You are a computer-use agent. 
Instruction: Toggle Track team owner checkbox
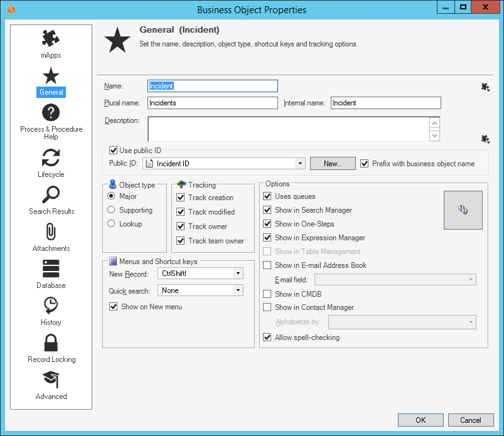181,241
